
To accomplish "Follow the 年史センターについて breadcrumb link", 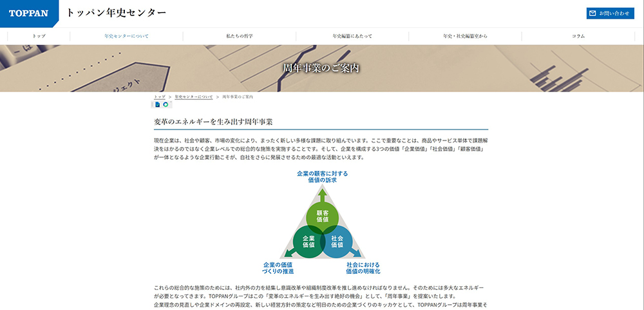I will pos(194,97).
